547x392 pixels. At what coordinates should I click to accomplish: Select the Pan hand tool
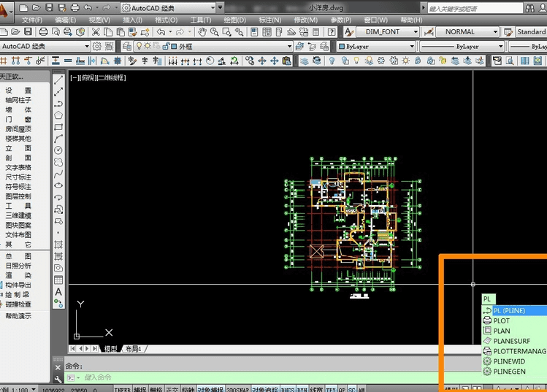click(x=202, y=32)
